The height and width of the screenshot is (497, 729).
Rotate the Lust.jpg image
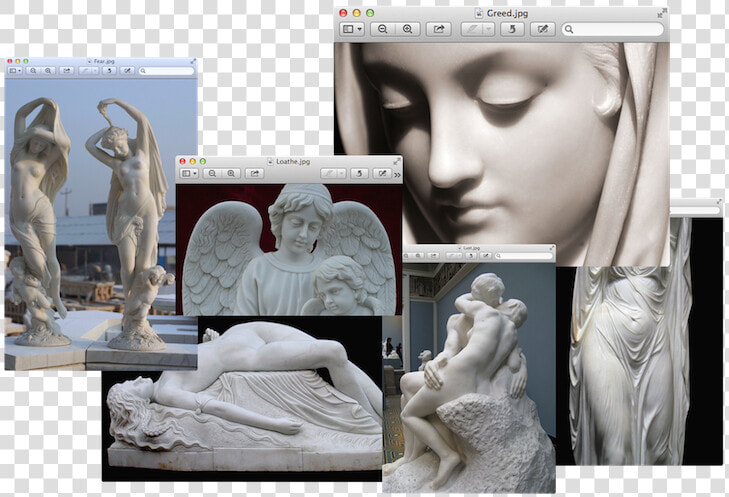pyautogui.click(x=471, y=256)
